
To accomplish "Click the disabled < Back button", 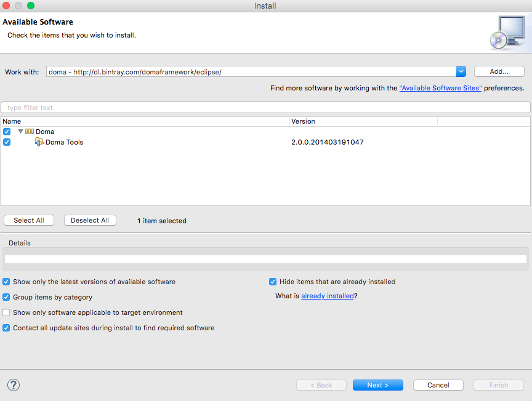I will pos(321,385).
